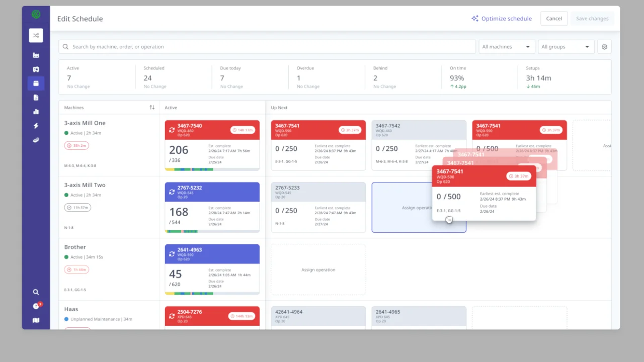
Task: Select the 2767-5233 operation card
Action: [x=318, y=208]
